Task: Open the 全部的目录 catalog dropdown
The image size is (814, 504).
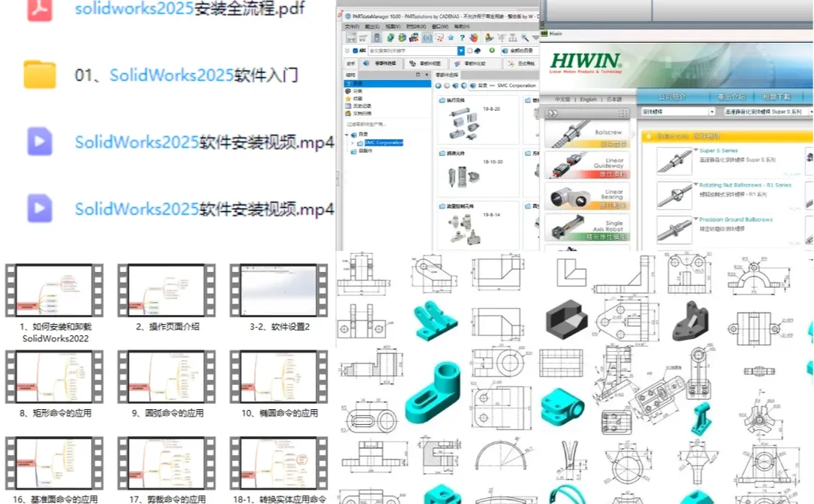Action: [520, 51]
